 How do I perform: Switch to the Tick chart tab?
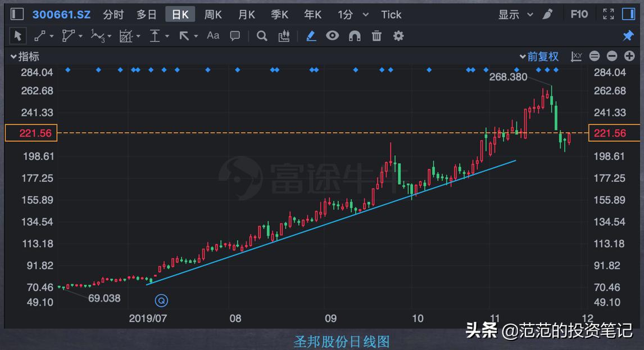pos(391,14)
